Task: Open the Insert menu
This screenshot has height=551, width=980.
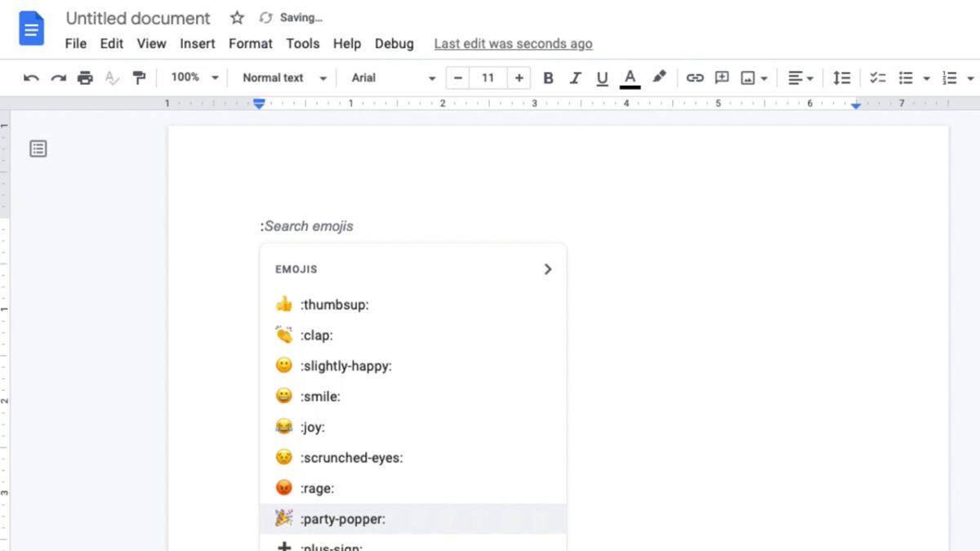Action: [198, 44]
